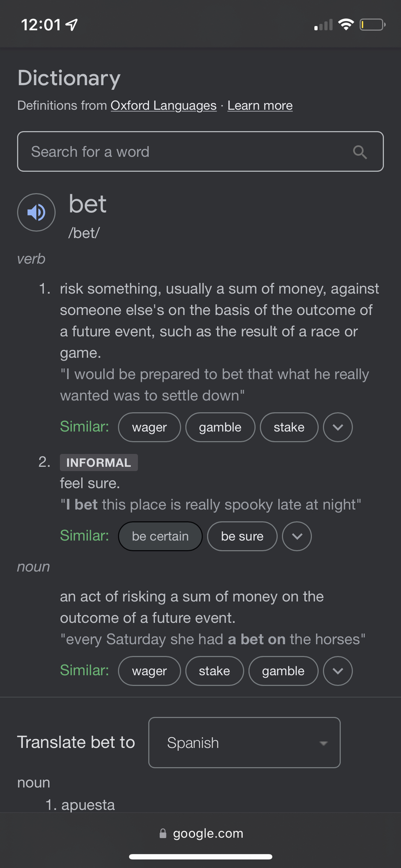Tap the battery indicator icon
The width and height of the screenshot is (401, 868).
pyautogui.click(x=372, y=25)
